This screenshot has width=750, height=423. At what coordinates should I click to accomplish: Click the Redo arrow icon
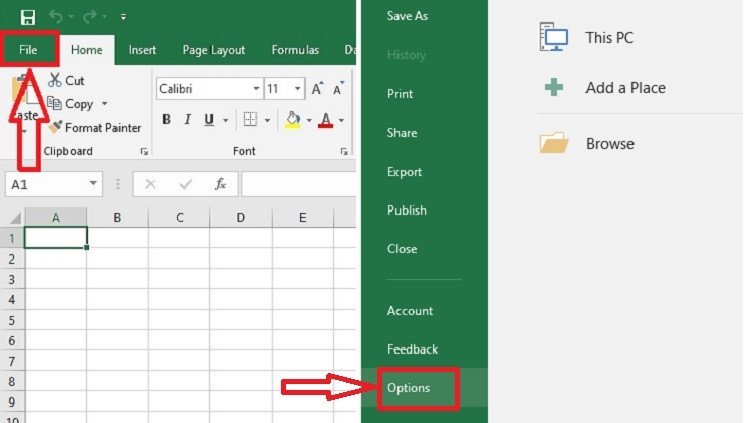click(89, 17)
